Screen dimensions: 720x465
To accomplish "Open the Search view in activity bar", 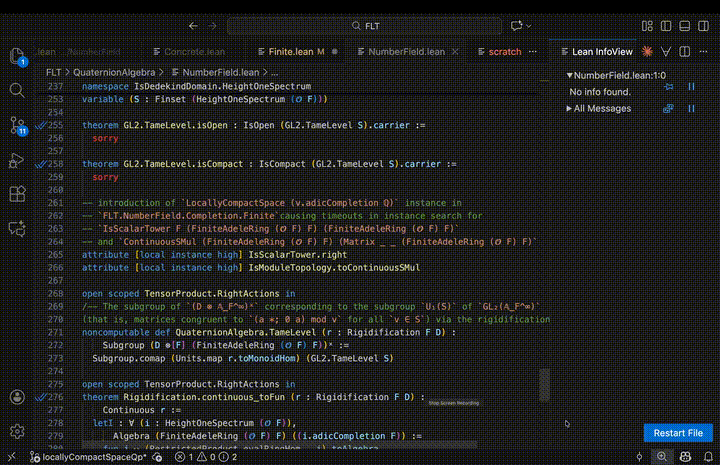I will (17, 90).
